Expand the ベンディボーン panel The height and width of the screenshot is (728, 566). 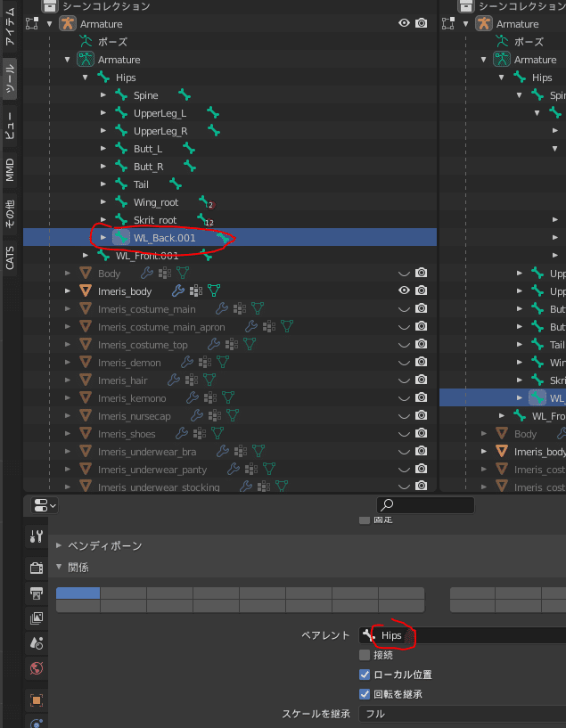click(59, 545)
